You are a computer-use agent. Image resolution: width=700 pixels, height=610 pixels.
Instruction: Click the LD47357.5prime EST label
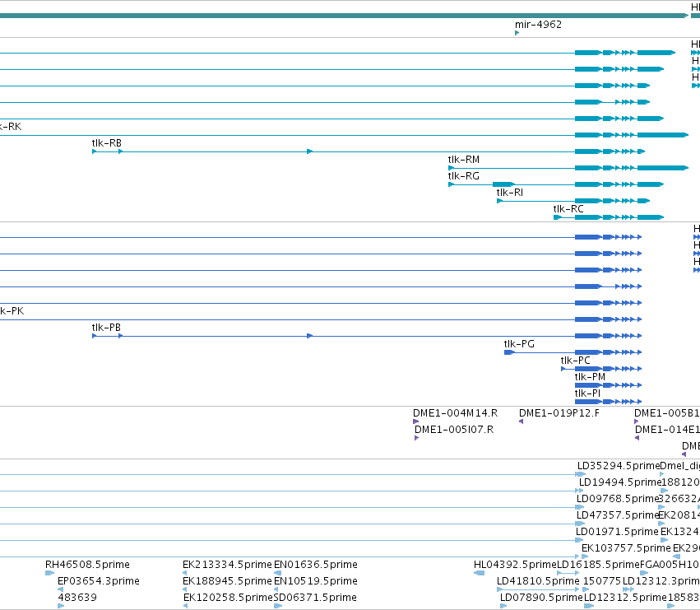[x=618, y=515]
